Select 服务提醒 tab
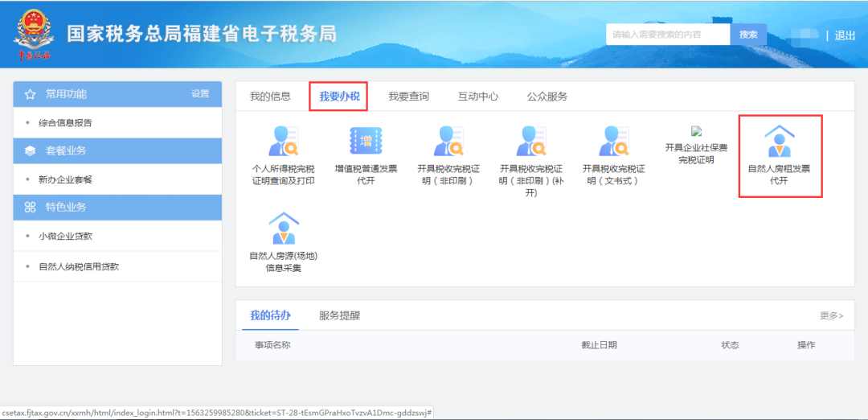868x420 pixels. click(x=339, y=316)
